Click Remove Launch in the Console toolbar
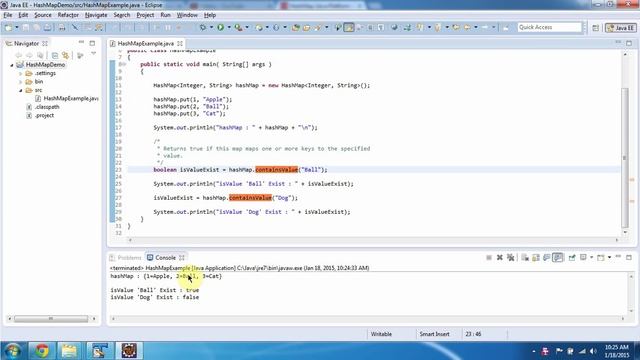Screen dimensions: 640x360 click(x=500, y=258)
